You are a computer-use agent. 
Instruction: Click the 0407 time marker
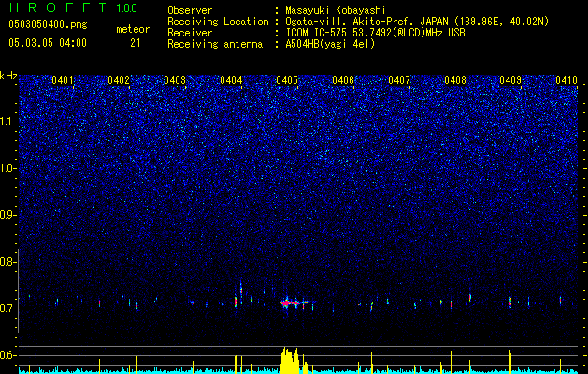tap(399, 80)
